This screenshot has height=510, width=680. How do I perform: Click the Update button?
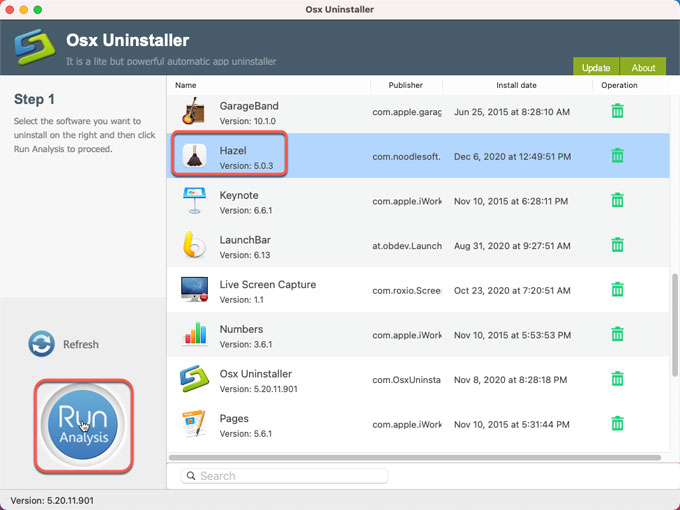(596, 66)
